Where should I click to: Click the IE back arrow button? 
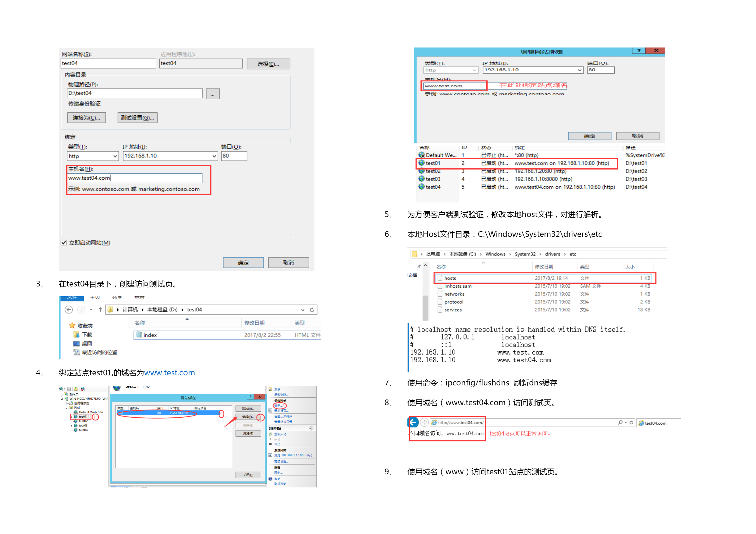pos(413,422)
